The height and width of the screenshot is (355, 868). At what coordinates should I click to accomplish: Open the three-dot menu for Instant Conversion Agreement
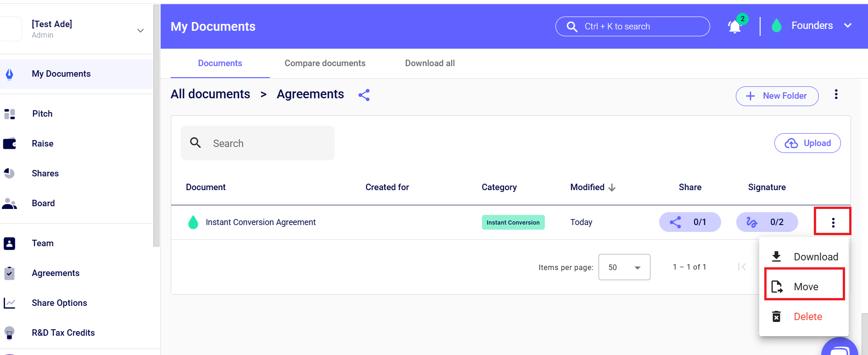(833, 223)
